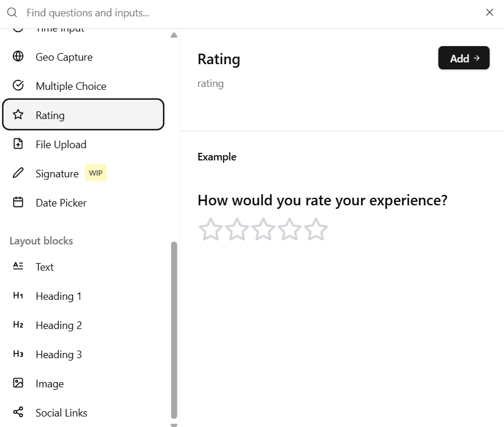Click the File Upload icon
The width and height of the screenshot is (504, 427).
(x=18, y=144)
